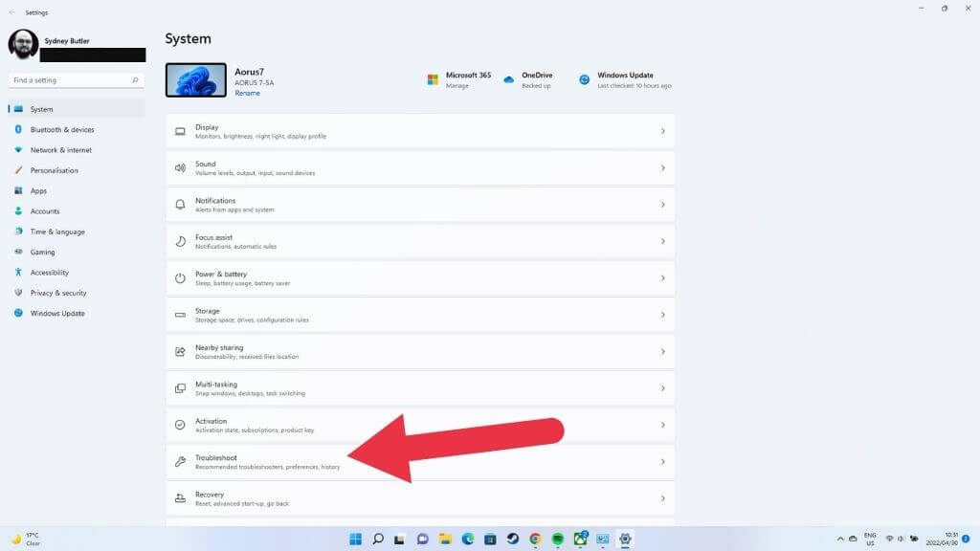Viewport: 980px width, 551px height.
Task: Click the Storage drive icon
Action: click(x=180, y=315)
